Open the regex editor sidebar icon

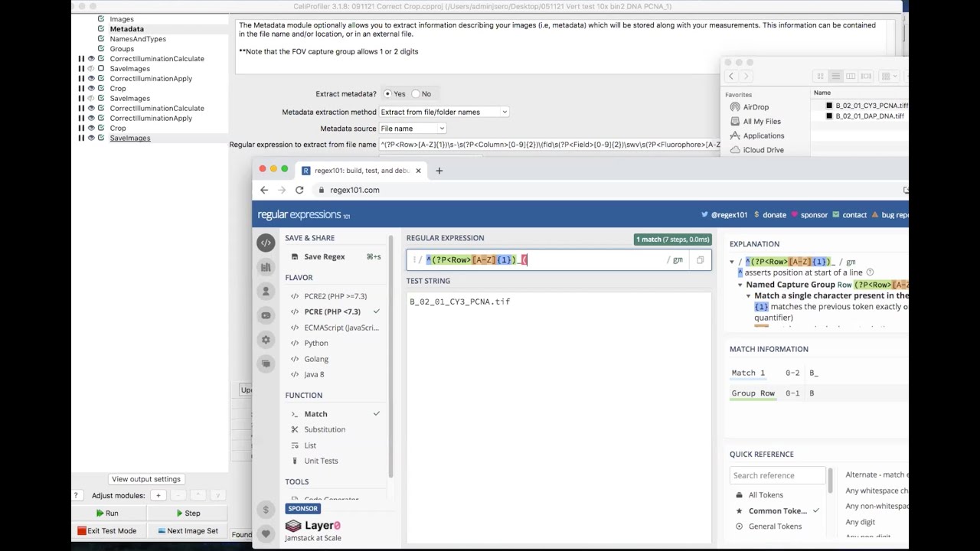266,243
